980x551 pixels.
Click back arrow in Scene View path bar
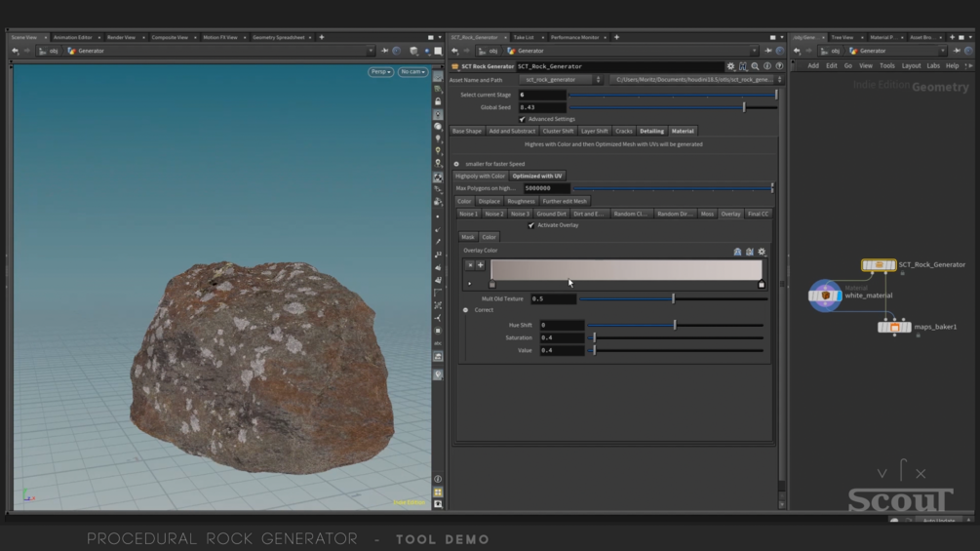(15, 52)
